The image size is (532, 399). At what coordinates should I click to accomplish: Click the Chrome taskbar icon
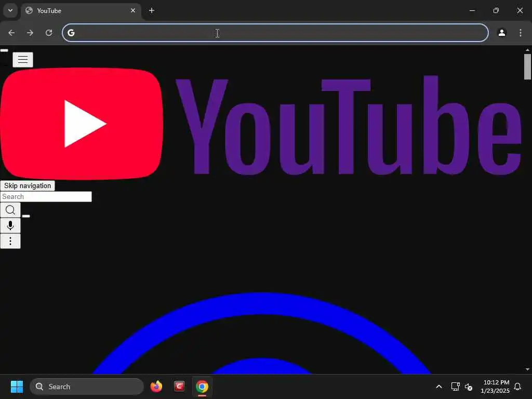[x=202, y=387]
